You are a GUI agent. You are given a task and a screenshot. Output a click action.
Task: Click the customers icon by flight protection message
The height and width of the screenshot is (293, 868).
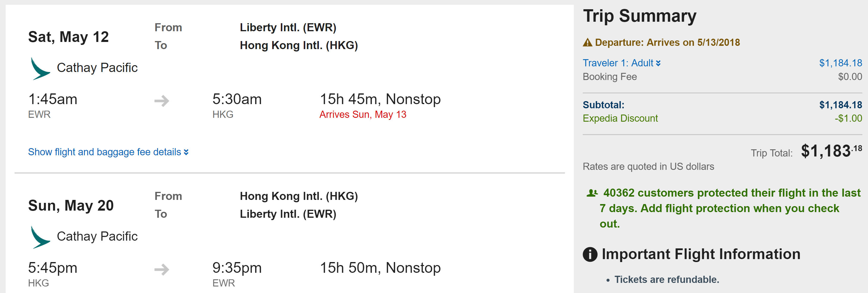[592, 193]
